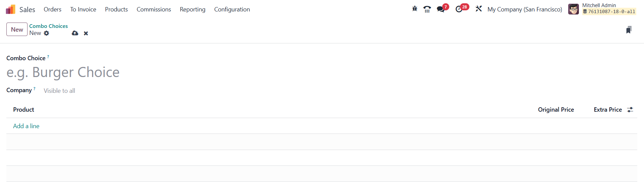Open the debug tools bug icon

pos(415,9)
